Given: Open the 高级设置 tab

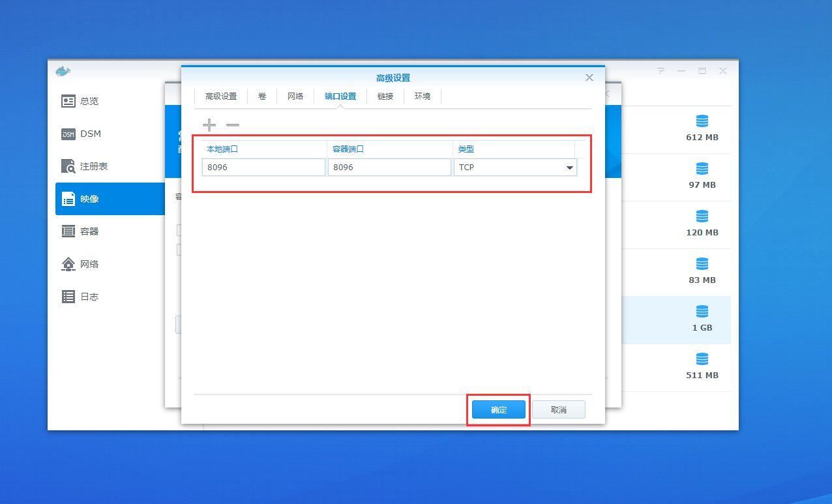Looking at the screenshot, I should coord(221,96).
